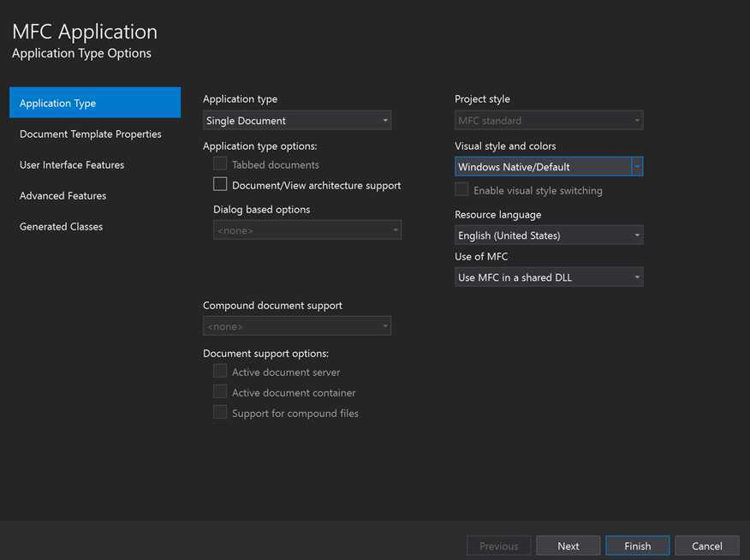Toggle Enable visual style switching
Screen dimensions: 750x560
click(x=461, y=189)
